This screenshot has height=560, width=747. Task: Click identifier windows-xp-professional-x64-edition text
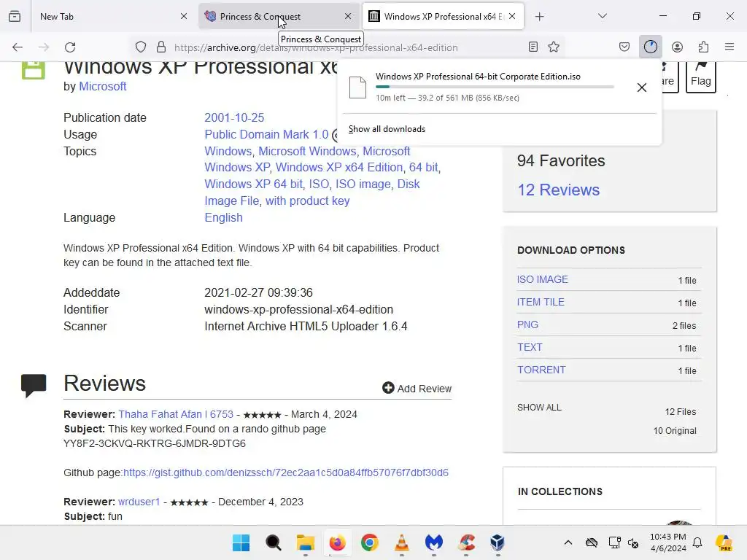(x=298, y=309)
